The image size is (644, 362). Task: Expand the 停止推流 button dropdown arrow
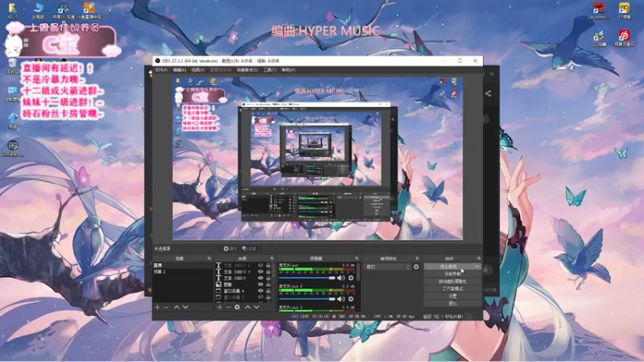tap(477, 267)
